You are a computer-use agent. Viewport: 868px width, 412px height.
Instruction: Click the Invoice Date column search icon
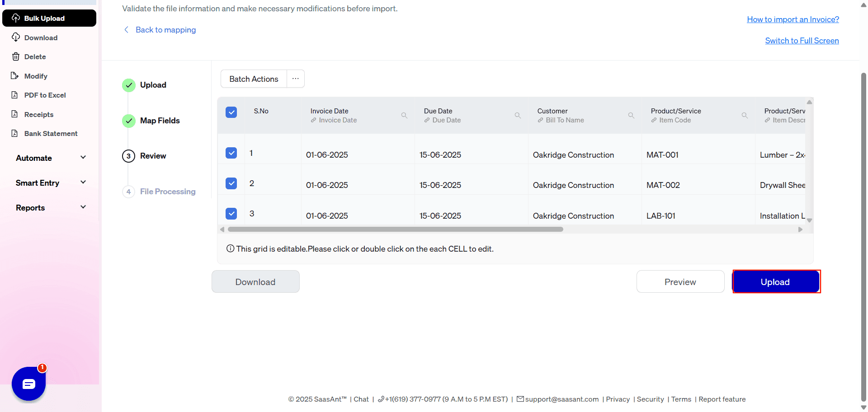click(x=404, y=116)
